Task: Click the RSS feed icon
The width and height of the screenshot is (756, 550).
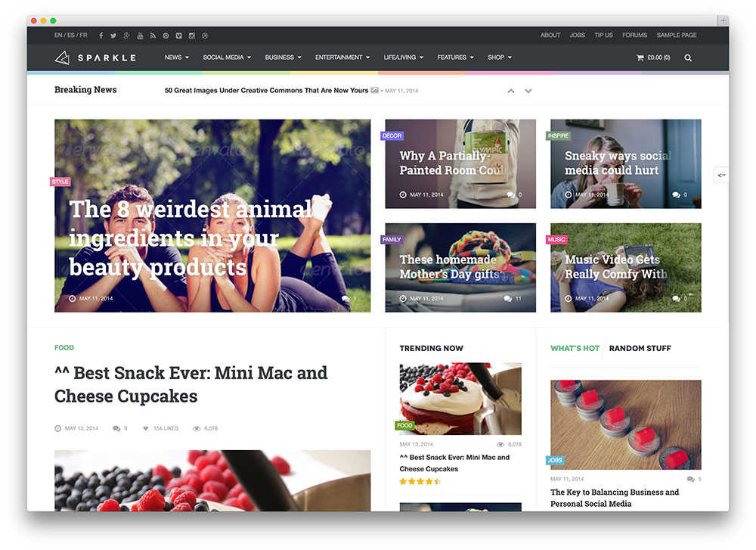Action: point(153,36)
